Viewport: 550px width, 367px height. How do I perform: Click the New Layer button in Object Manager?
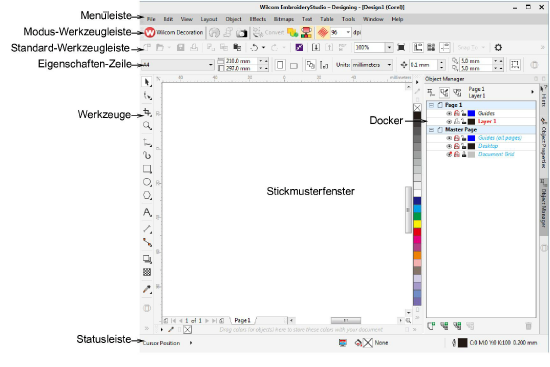click(x=431, y=326)
